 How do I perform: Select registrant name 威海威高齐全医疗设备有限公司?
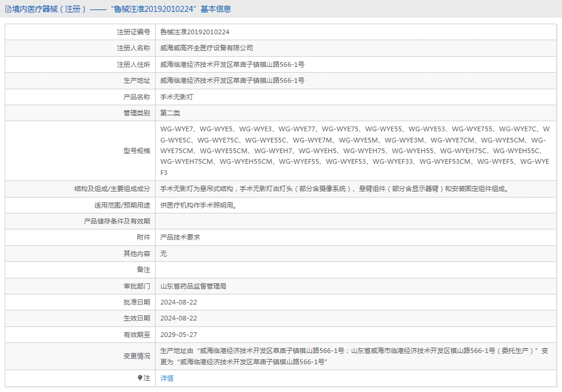[206, 48]
